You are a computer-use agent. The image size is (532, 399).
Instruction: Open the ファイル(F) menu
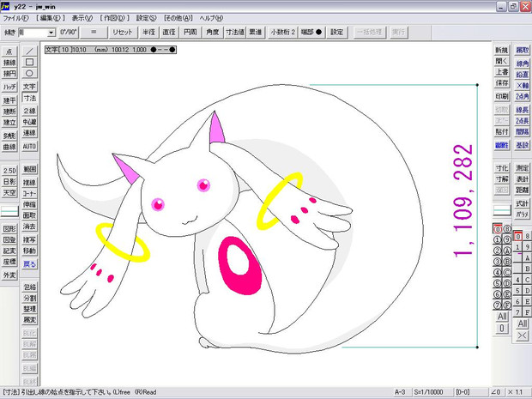(15, 18)
